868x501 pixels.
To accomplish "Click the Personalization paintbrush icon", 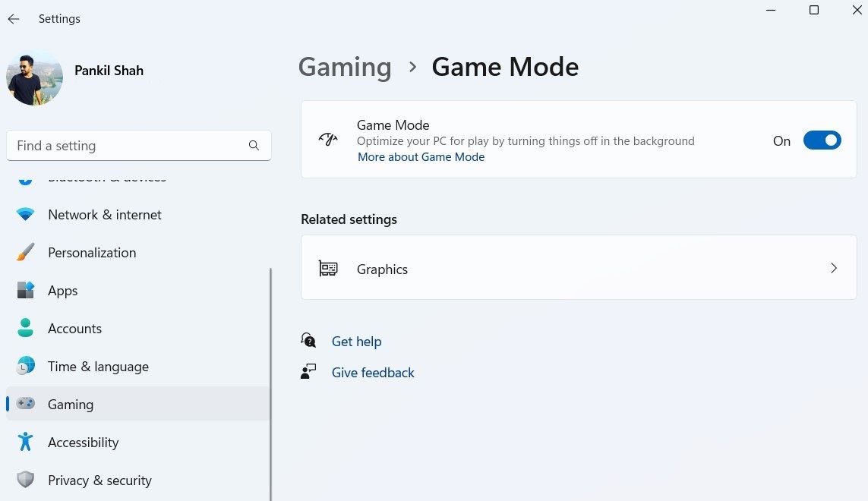I will (26, 253).
